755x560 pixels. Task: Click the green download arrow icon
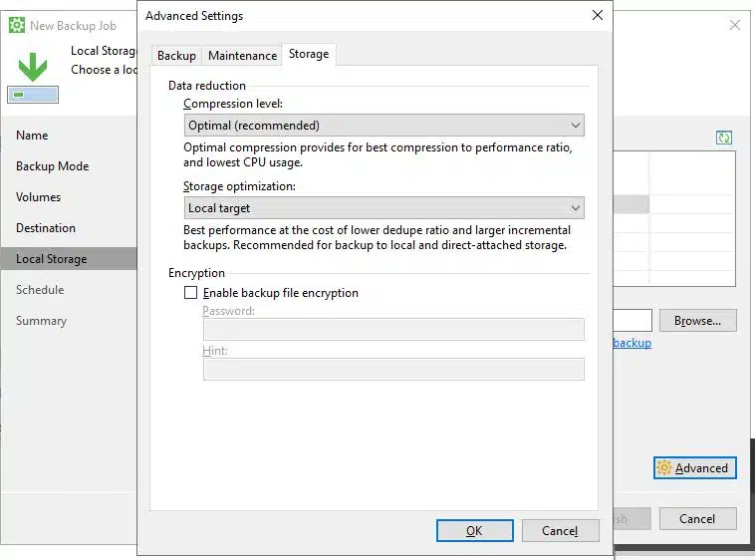(33, 67)
